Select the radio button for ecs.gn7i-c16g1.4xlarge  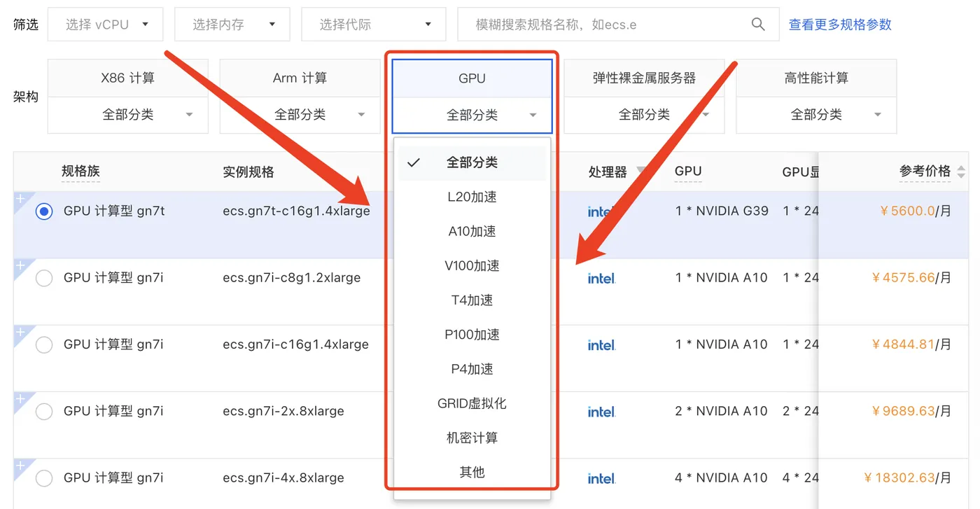pos(43,344)
